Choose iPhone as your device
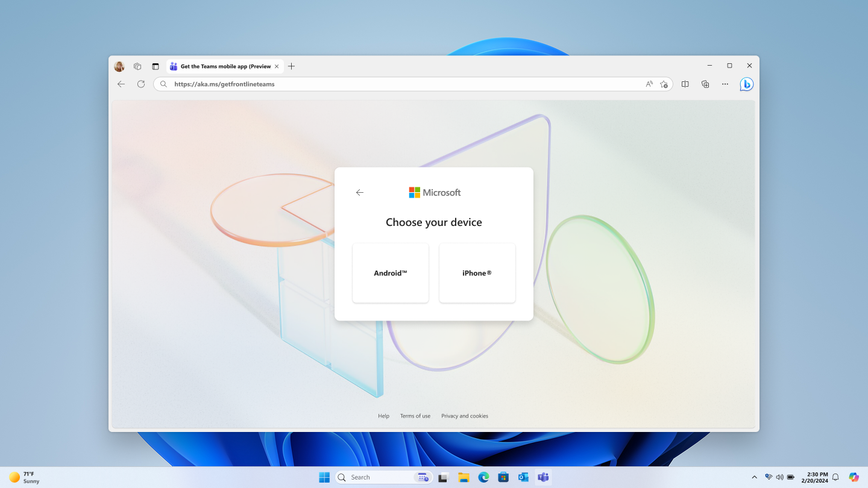868x488 pixels. pos(477,272)
